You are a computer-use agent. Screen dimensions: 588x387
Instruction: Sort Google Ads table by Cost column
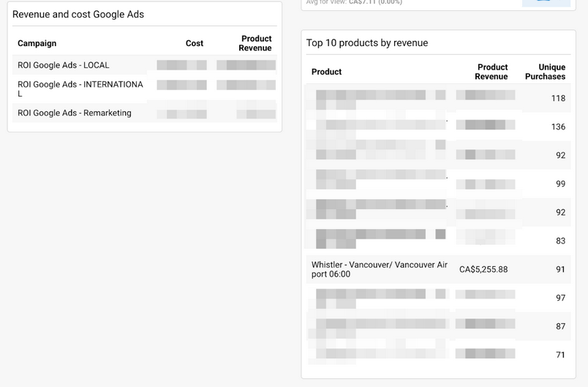pos(195,44)
